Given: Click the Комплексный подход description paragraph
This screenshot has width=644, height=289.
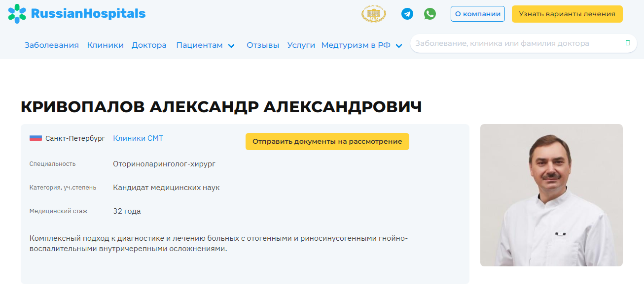Looking at the screenshot, I should [219, 244].
